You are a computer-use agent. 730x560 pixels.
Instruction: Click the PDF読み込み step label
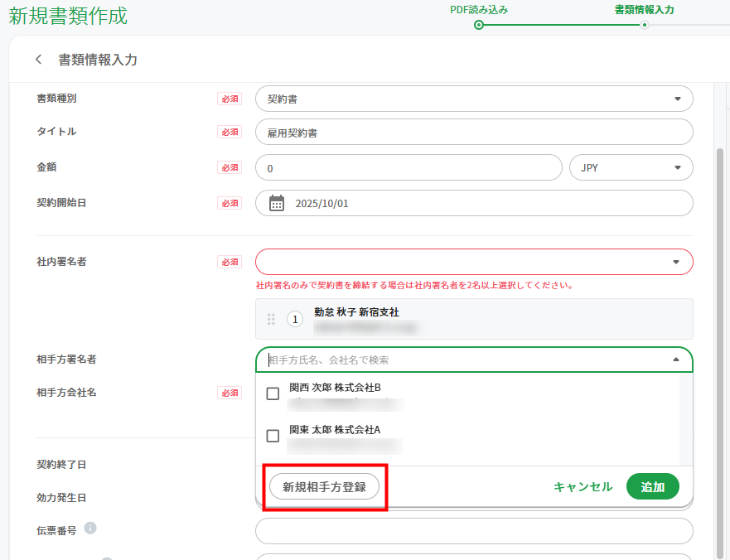click(x=479, y=10)
